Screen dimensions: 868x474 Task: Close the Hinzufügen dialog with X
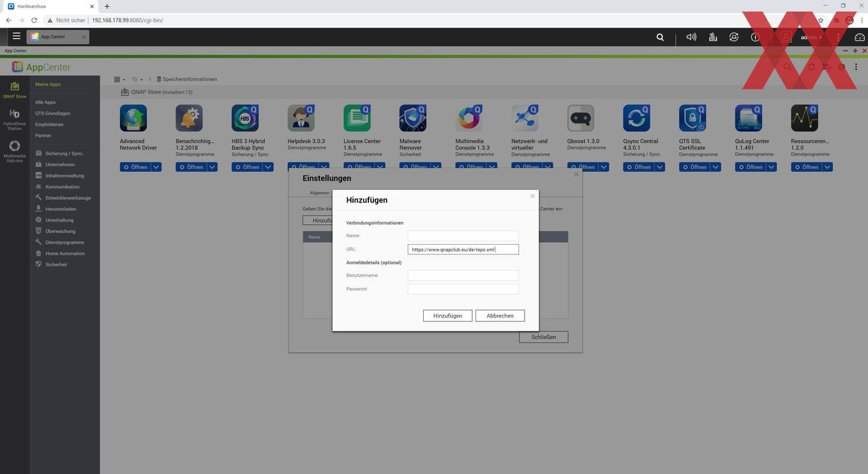(x=532, y=196)
